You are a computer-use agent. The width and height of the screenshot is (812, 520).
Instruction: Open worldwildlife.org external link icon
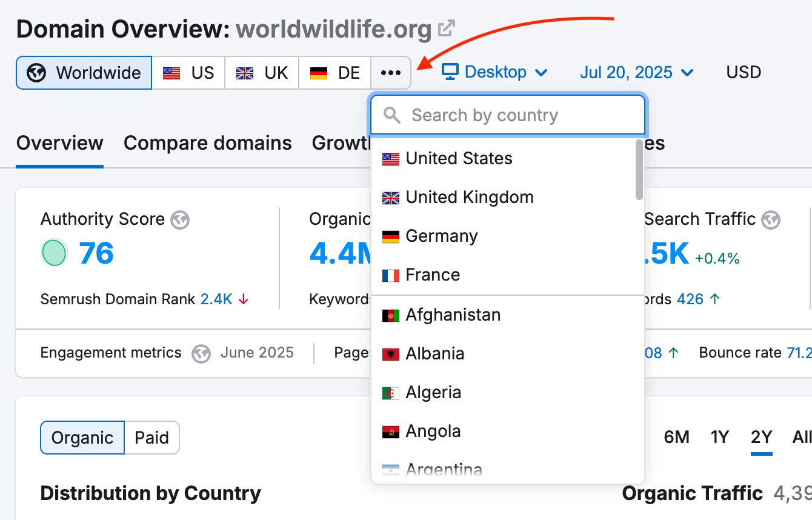(447, 28)
